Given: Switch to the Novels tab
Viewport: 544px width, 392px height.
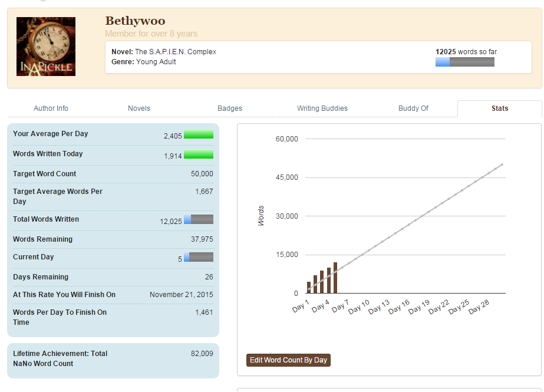Looking at the screenshot, I should click(x=139, y=108).
